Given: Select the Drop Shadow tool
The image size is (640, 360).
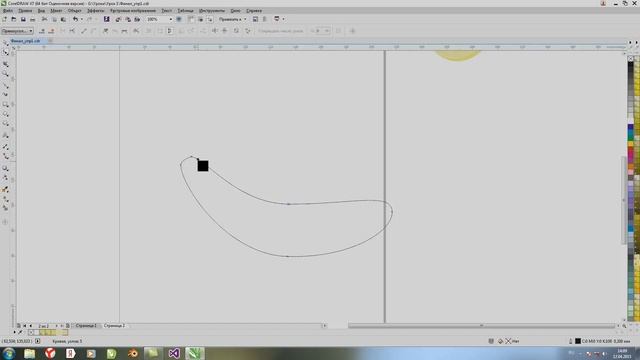Looking at the screenshot, I should click(x=5, y=168).
